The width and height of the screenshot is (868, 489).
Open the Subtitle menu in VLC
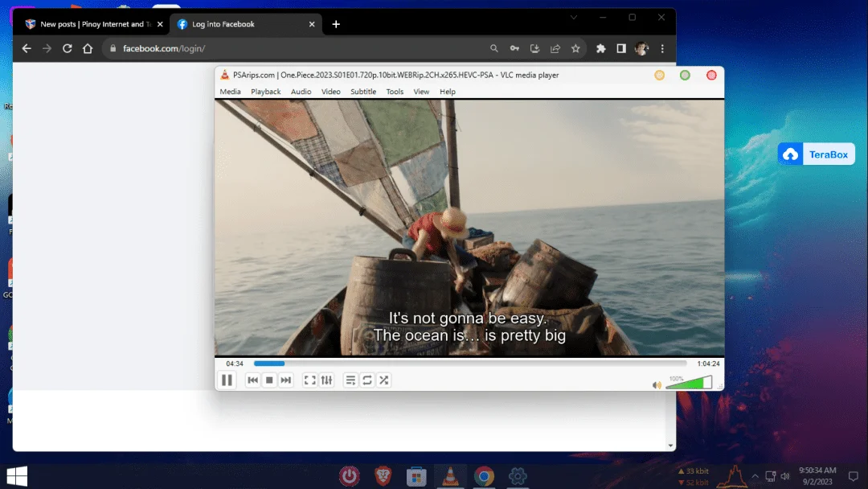coord(363,92)
